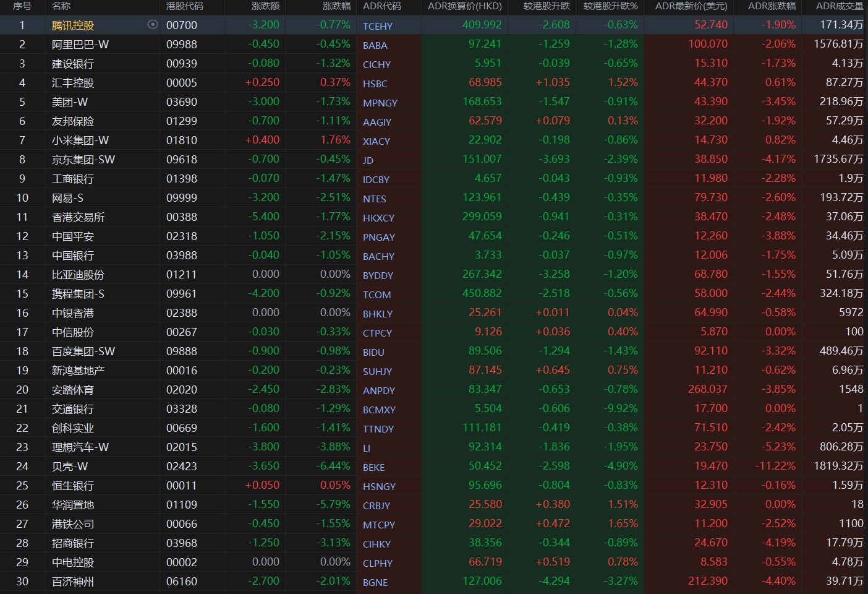Click Hong Kong stock code 00700
868x594 pixels.
point(182,25)
